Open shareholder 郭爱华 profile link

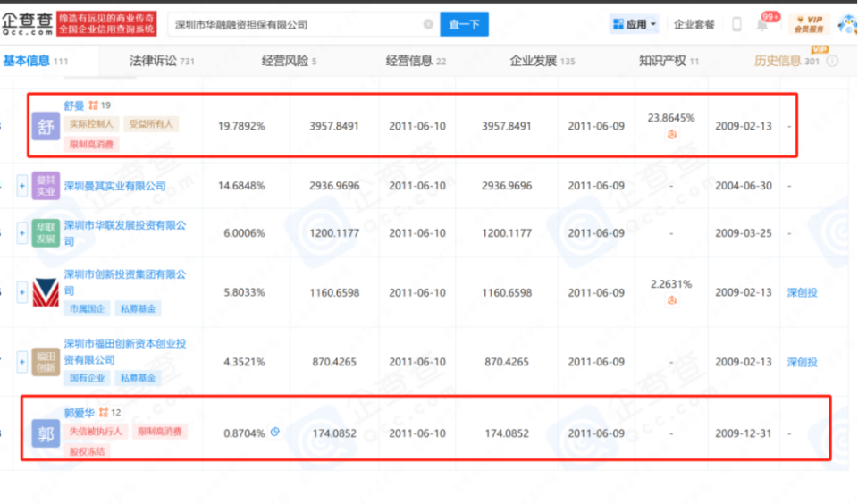click(80, 413)
